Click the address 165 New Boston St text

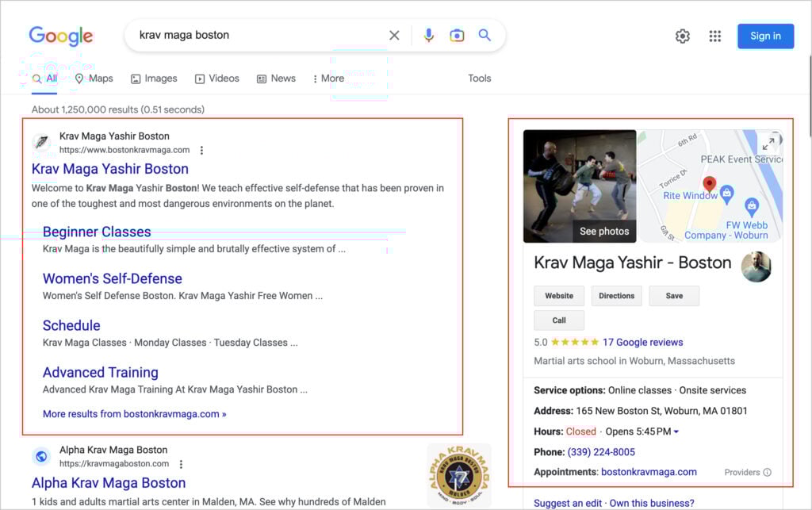tap(662, 411)
